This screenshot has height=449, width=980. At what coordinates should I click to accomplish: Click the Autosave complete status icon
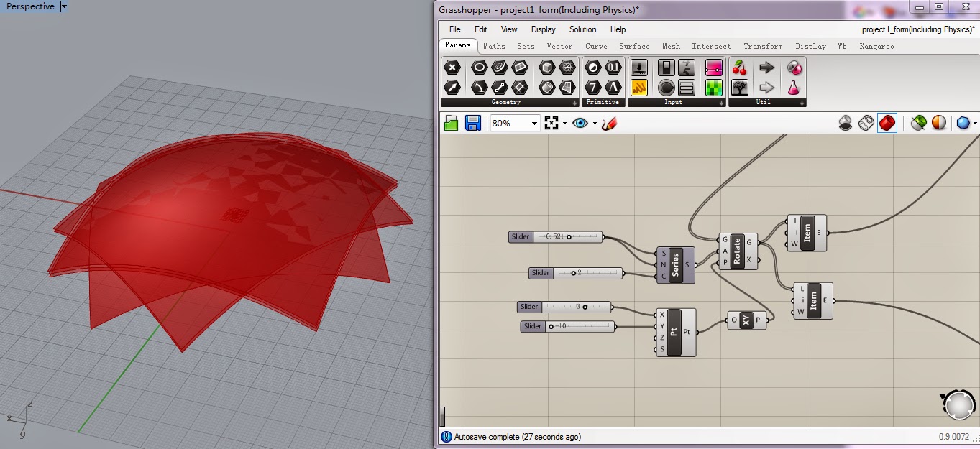coord(446,437)
